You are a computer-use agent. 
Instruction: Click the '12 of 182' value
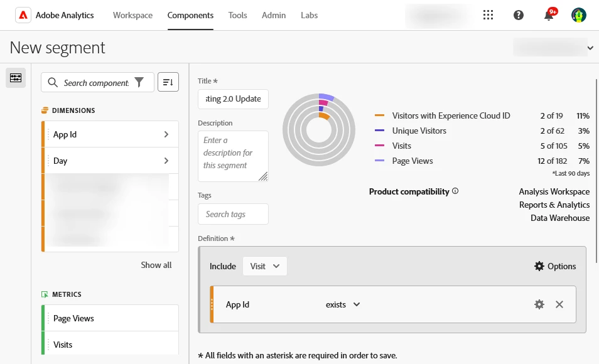pyautogui.click(x=552, y=161)
